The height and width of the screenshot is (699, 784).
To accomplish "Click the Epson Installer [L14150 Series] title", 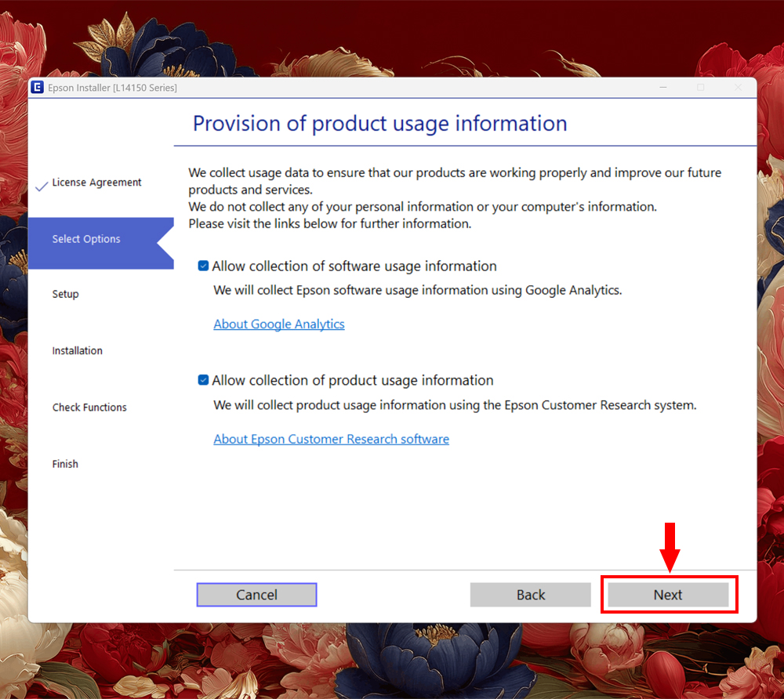I will point(112,88).
